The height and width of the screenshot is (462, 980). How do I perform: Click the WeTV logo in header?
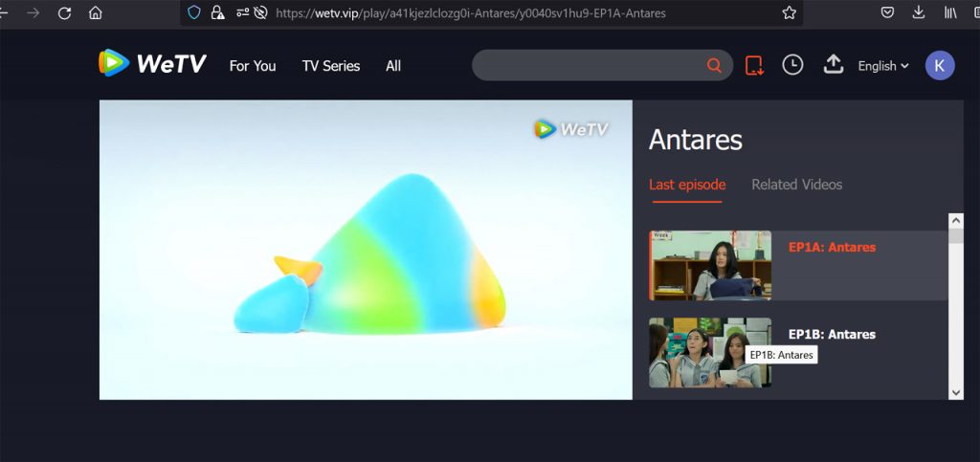point(152,63)
